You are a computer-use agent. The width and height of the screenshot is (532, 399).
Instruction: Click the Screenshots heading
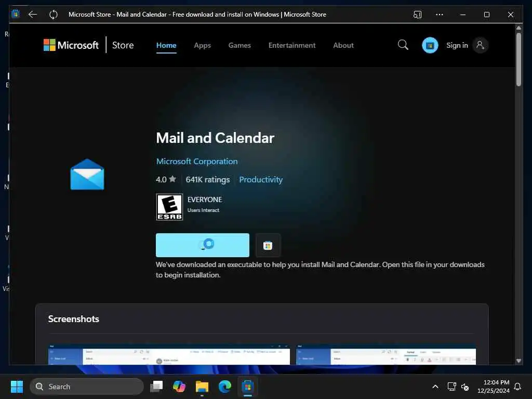[74, 319]
